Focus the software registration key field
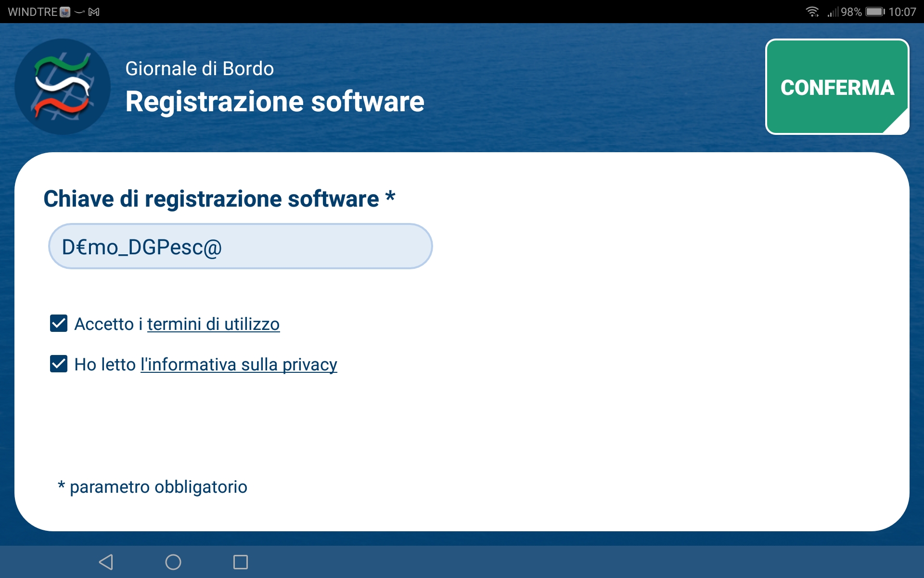This screenshot has width=924, height=578. (x=240, y=246)
